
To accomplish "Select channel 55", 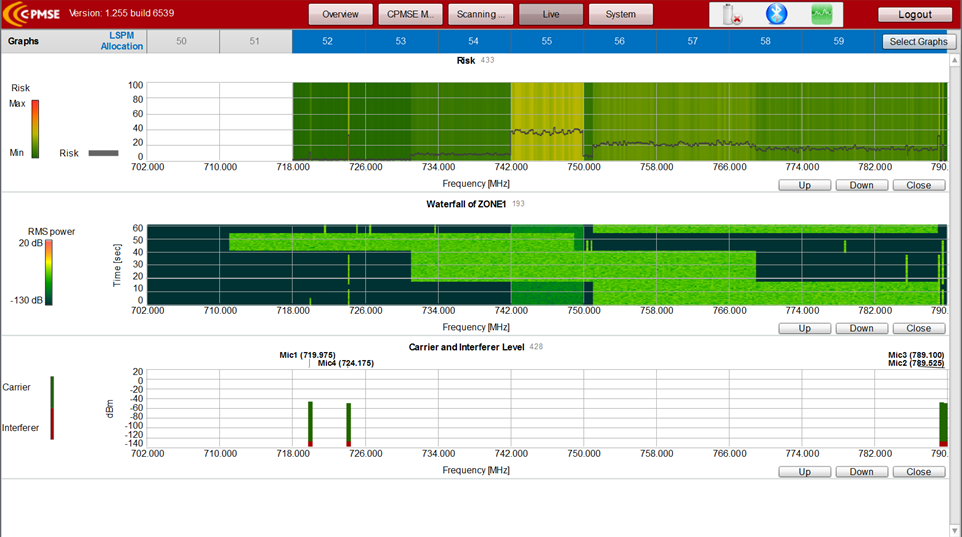I will click(547, 41).
